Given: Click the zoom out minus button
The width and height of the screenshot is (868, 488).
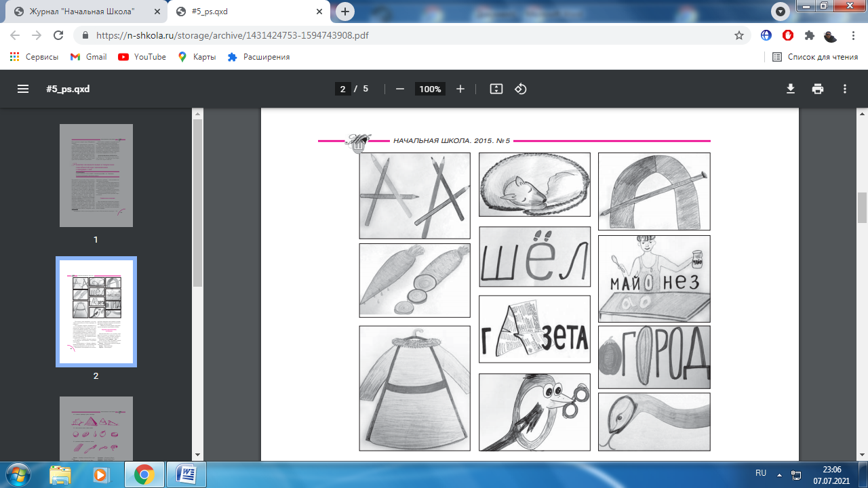Looking at the screenshot, I should pyautogui.click(x=400, y=89).
